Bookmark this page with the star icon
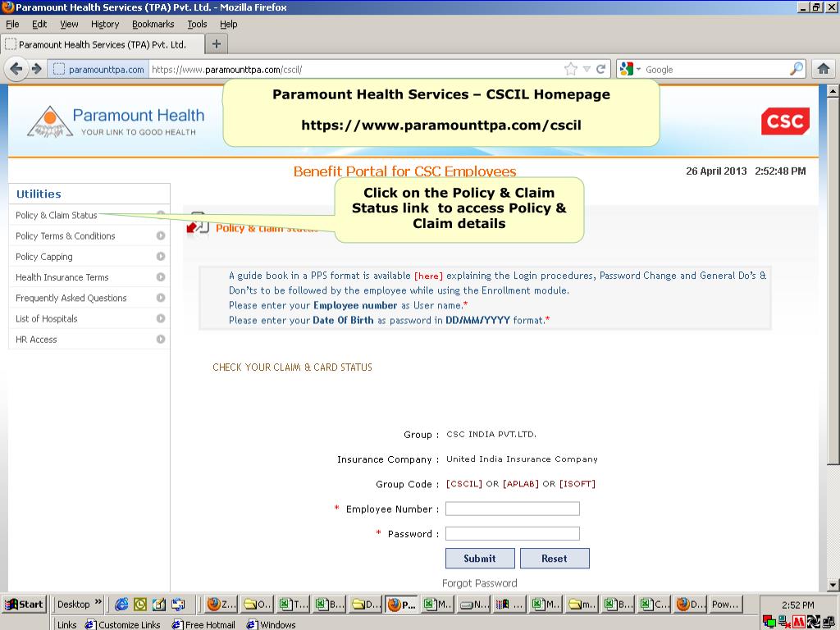This screenshot has height=630, width=840. tap(571, 69)
